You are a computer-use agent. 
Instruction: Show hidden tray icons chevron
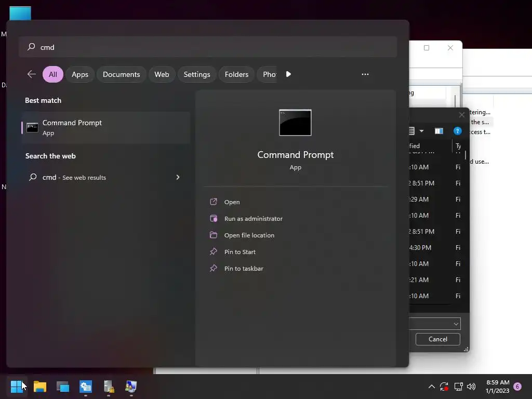432,387
